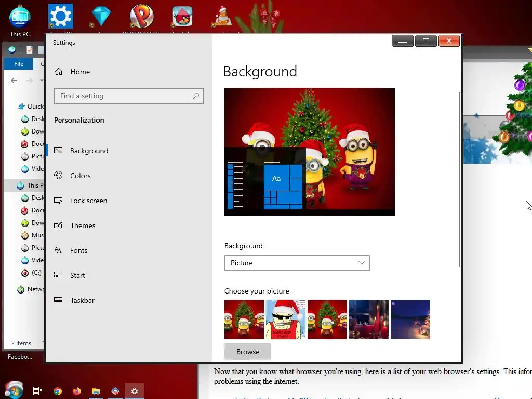The width and height of the screenshot is (532, 399).
Task: Click the wallpaper preview image
Action: [310, 152]
